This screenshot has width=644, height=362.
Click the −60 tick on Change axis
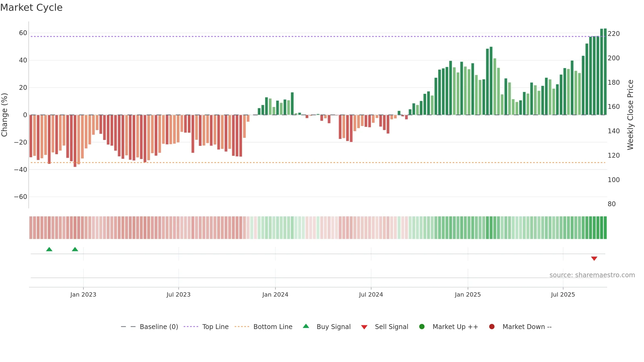pyautogui.click(x=21, y=197)
